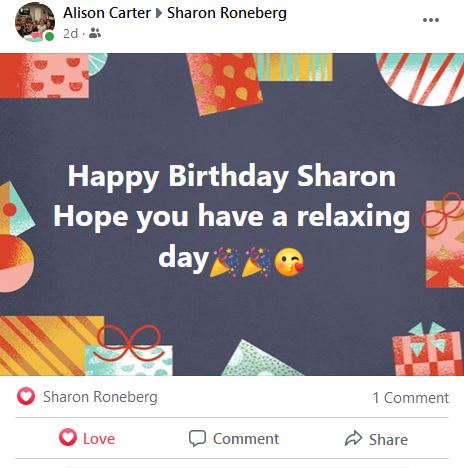Click the Share arrow icon

353,438
